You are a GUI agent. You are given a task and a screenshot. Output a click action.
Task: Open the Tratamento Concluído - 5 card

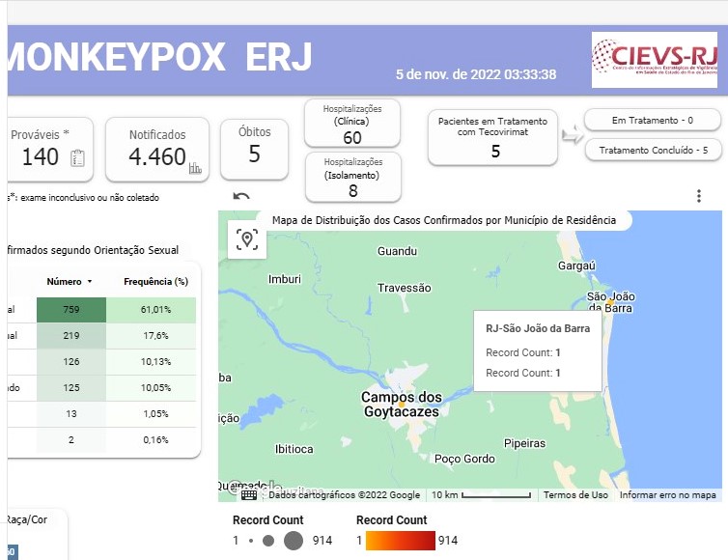click(654, 150)
